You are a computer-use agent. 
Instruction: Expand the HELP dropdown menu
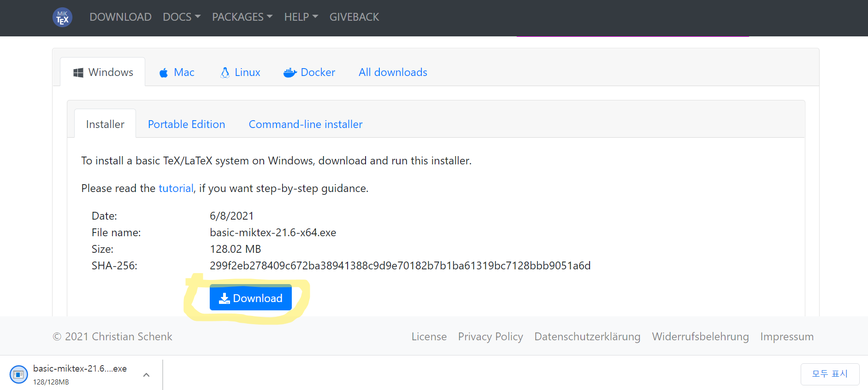tap(301, 17)
